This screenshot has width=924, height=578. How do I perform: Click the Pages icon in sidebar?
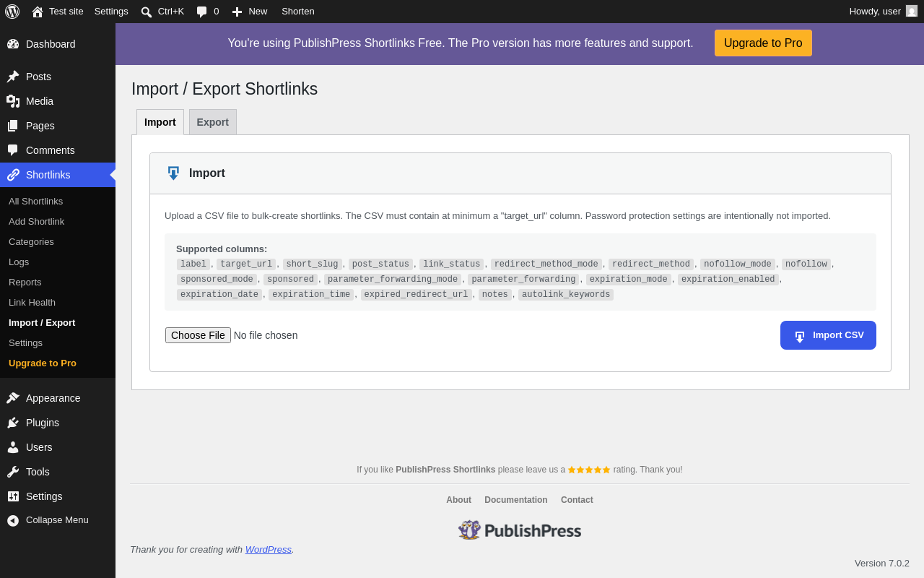[13, 126]
